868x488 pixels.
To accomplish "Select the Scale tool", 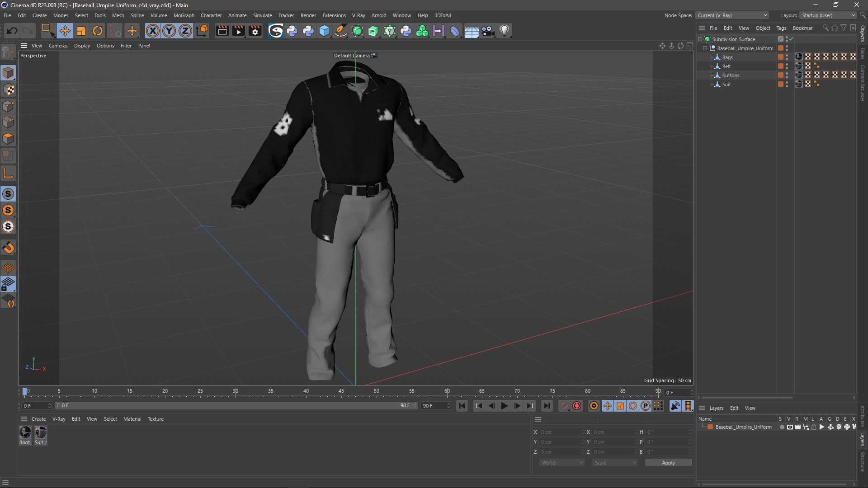I will [x=81, y=31].
